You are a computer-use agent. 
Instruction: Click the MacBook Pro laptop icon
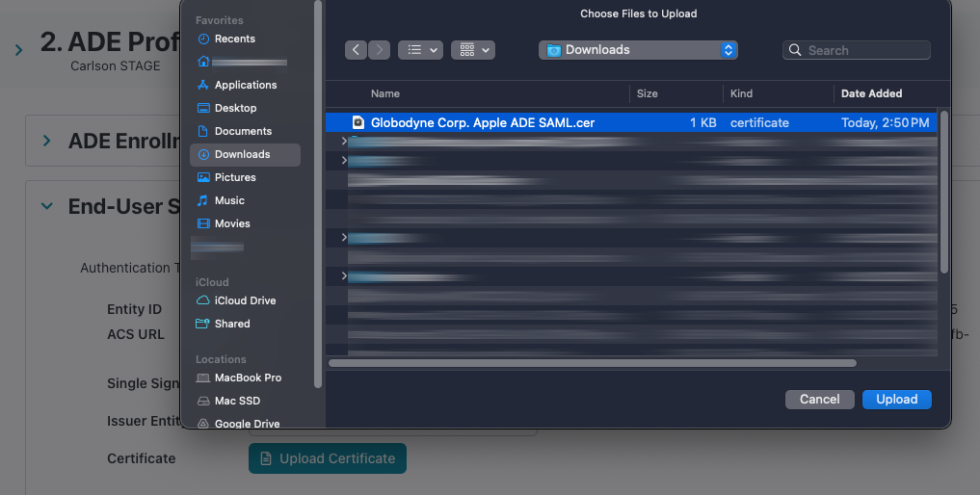click(202, 378)
